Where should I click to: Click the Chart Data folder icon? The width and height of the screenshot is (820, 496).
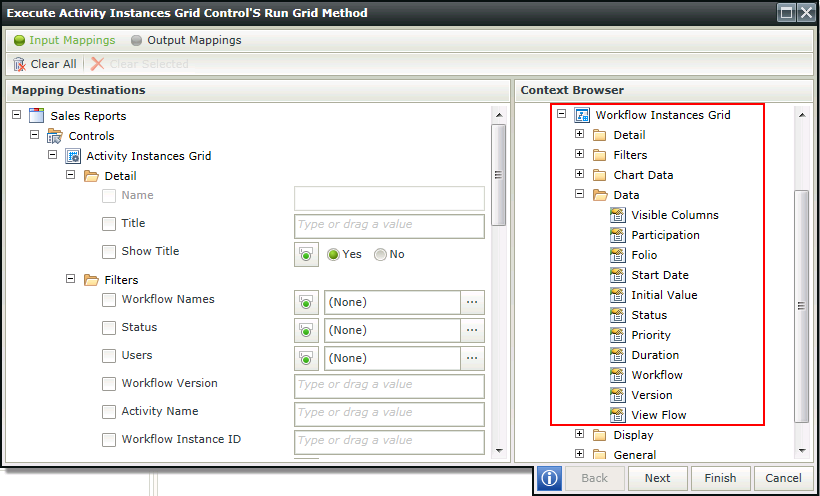pos(600,175)
